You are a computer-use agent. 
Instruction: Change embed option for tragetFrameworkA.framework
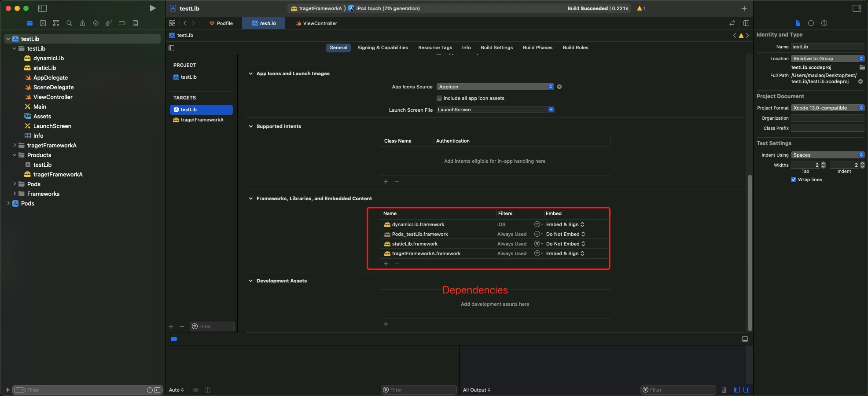565,253
